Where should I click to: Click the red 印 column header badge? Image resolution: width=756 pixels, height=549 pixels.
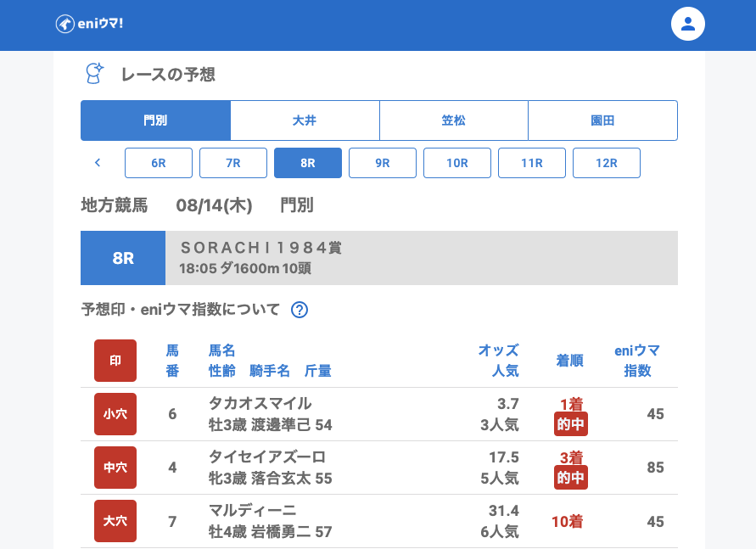click(x=115, y=361)
